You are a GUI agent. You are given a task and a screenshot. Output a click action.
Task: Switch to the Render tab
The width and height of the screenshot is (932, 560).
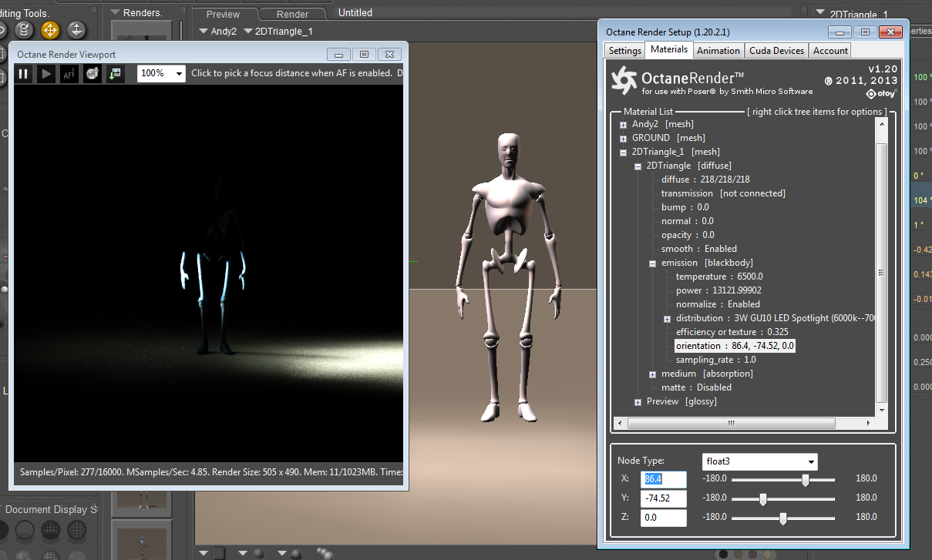(x=293, y=14)
